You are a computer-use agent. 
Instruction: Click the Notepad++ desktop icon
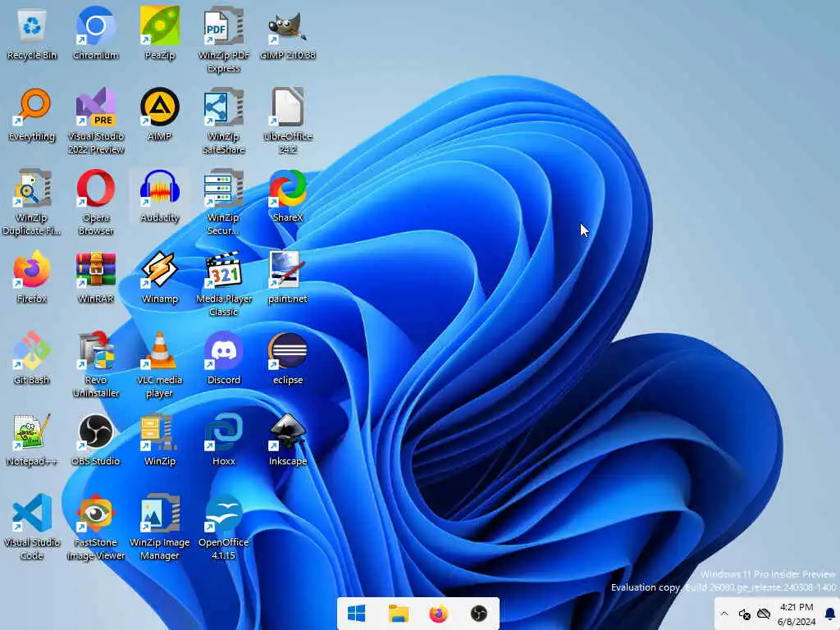click(32, 440)
